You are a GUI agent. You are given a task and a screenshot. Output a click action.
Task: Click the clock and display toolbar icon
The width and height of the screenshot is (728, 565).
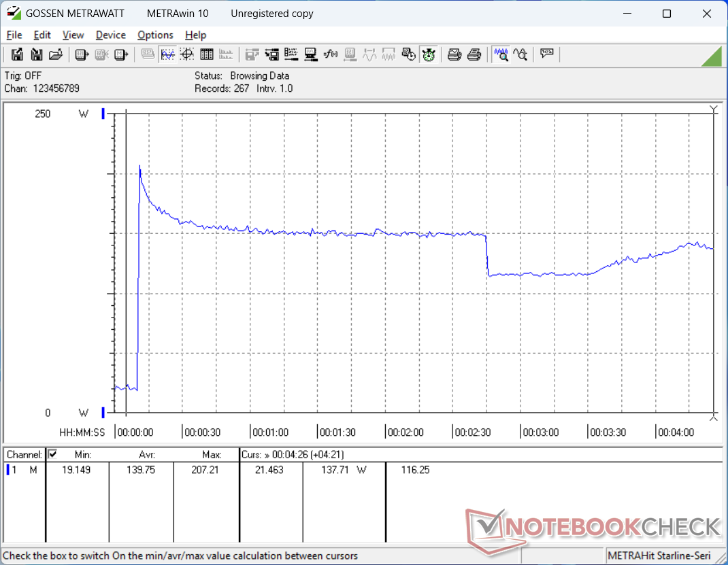click(x=409, y=54)
